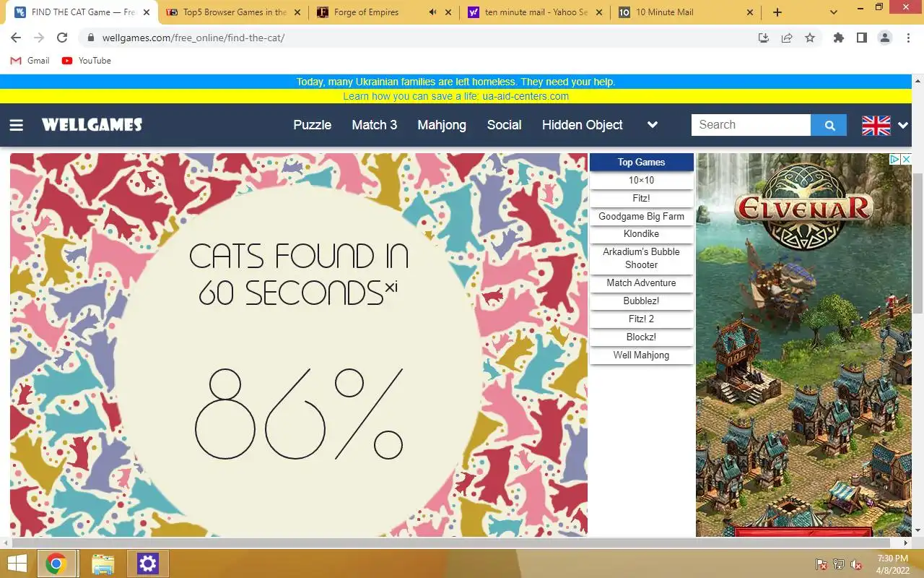This screenshot has width=924, height=578.
Task: Click Chrome icon in taskbar
Action: (x=56, y=564)
